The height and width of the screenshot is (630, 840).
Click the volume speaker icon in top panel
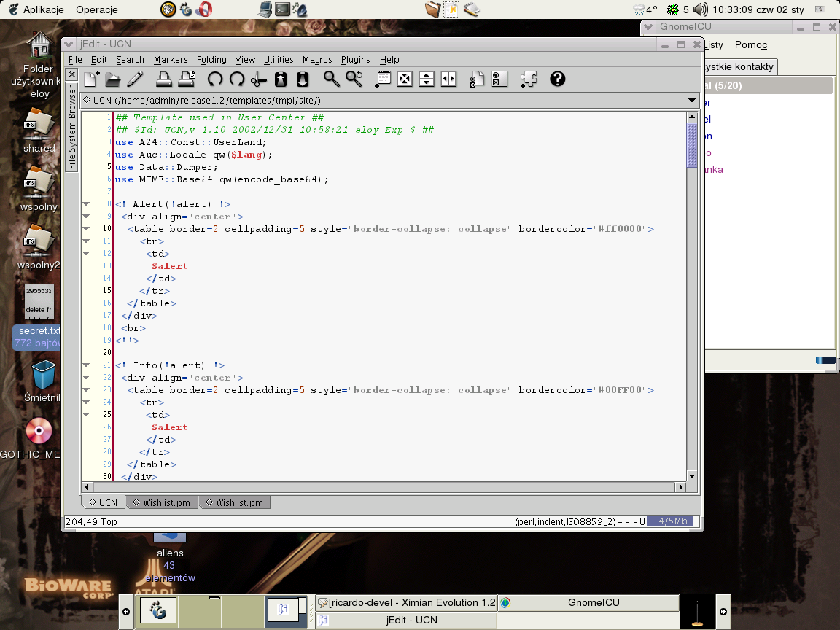tap(701, 9)
